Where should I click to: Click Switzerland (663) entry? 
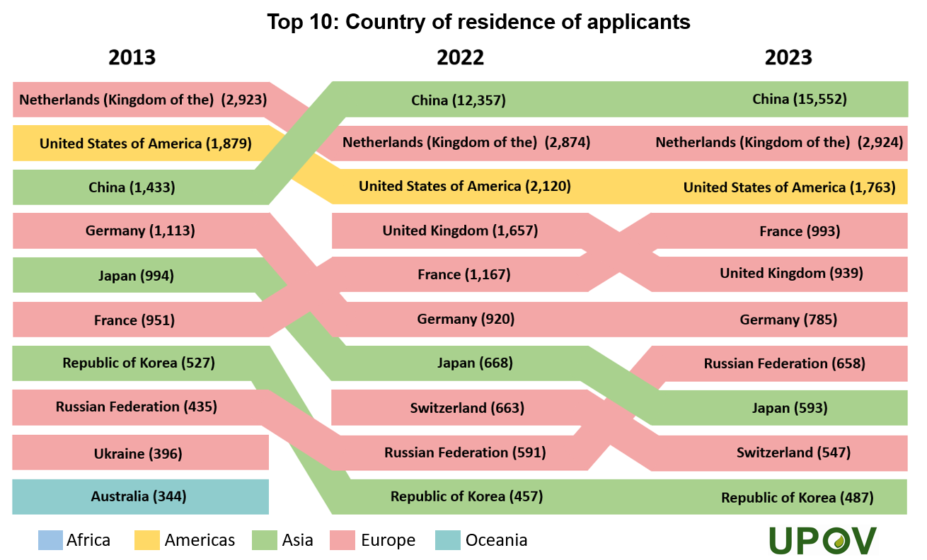coord(467,408)
